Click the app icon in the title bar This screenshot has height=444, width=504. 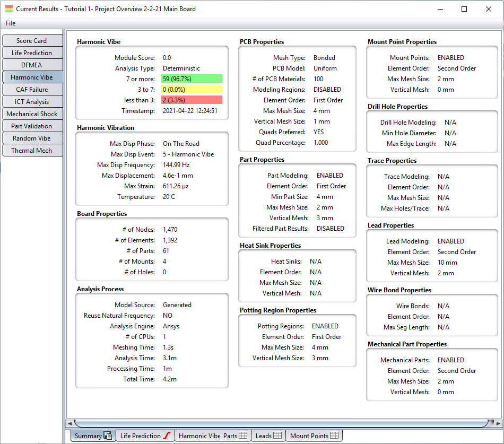pos(9,9)
